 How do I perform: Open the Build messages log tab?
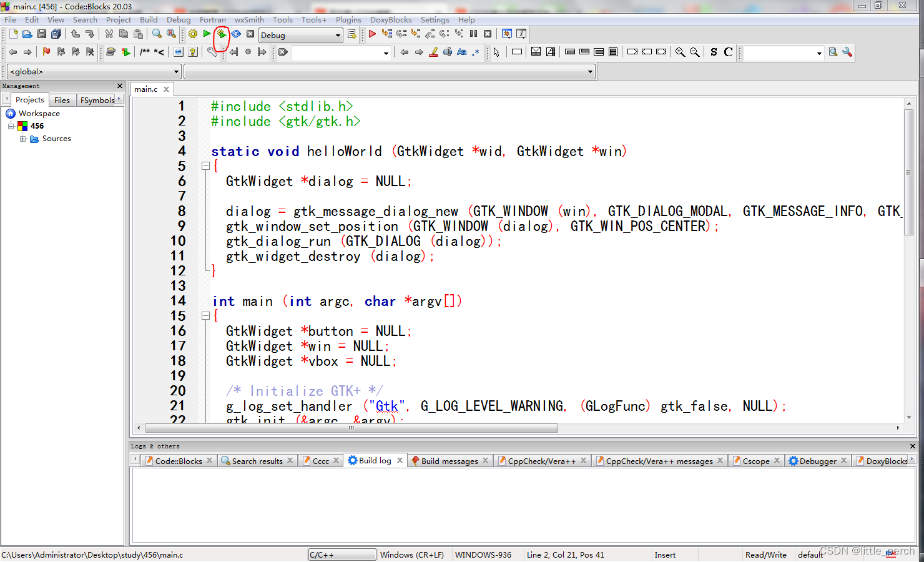click(450, 461)
